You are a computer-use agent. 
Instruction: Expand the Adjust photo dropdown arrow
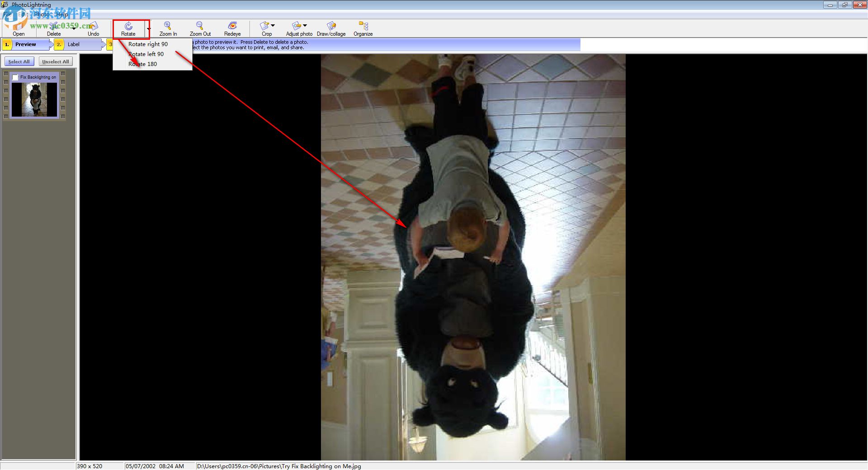click(x=305, y=25)
